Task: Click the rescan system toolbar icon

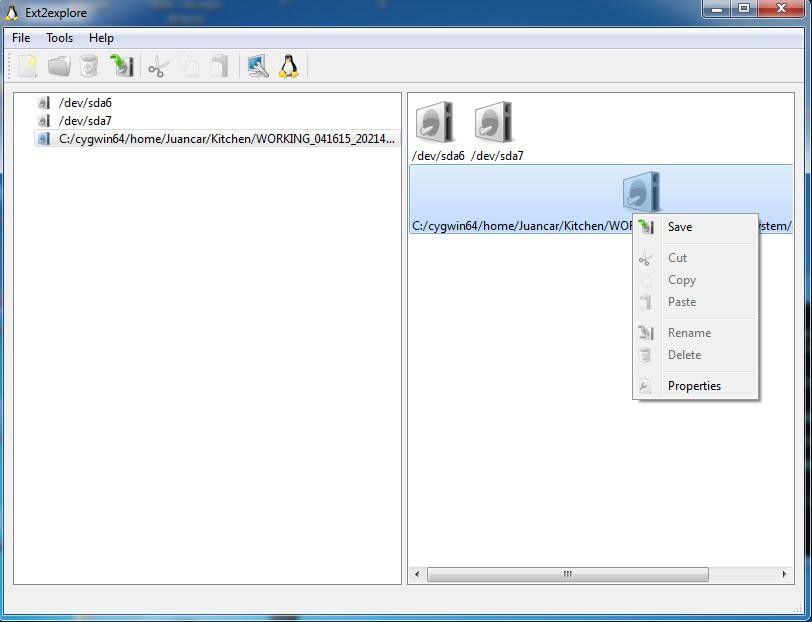Action: [x=258, y=66]
